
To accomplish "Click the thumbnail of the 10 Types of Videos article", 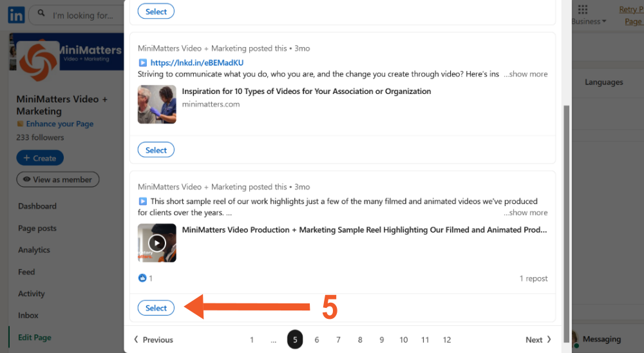I will [157, 104].
